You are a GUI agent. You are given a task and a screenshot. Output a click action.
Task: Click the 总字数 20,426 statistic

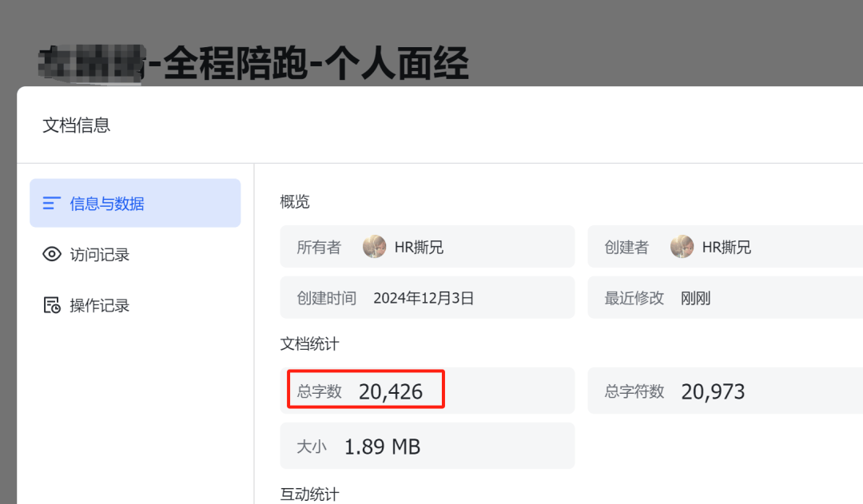pyautogui.click(x=427, y=391)
